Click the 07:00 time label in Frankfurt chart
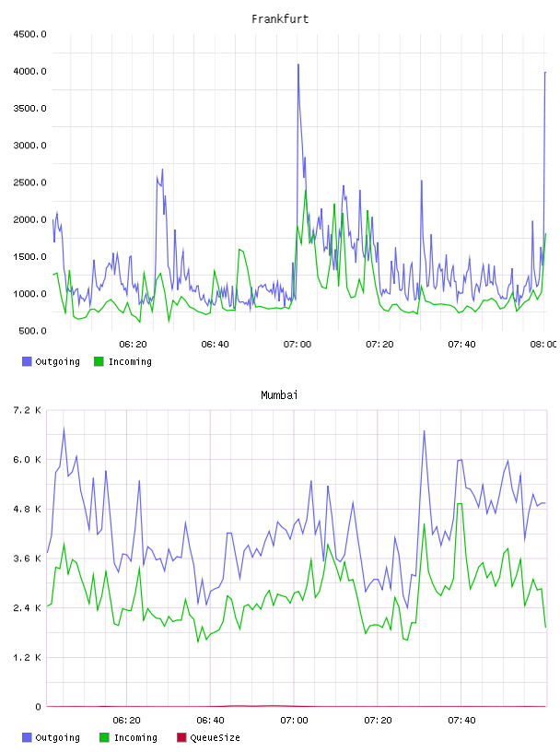This screenshot has width=560, height=752. (297, 345)
